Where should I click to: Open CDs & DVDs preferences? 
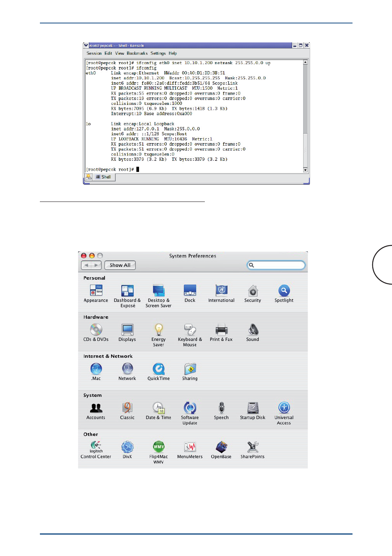(96, 333)
